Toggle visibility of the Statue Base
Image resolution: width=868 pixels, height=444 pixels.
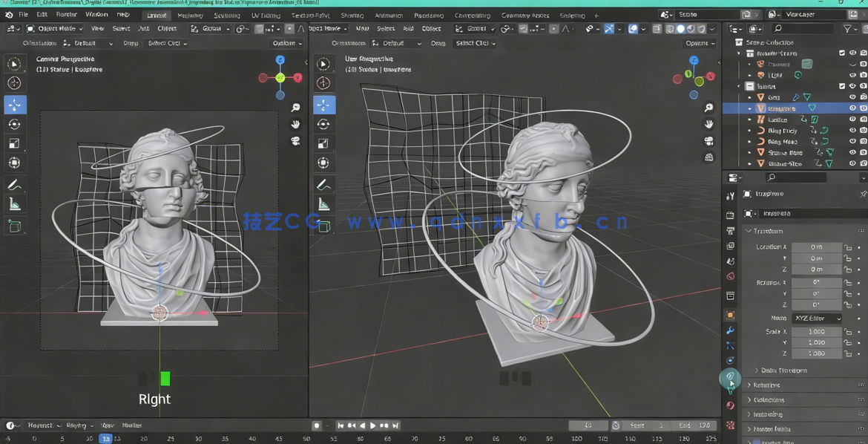coord(853,153)
